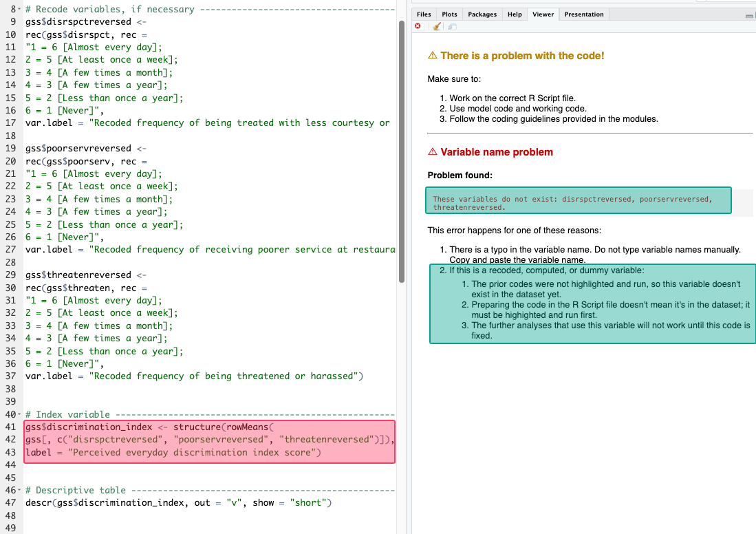The height and width of the screenshot is (534, 756).
Task: Click line 47 descr function call
Action: (x=178, y=502)
